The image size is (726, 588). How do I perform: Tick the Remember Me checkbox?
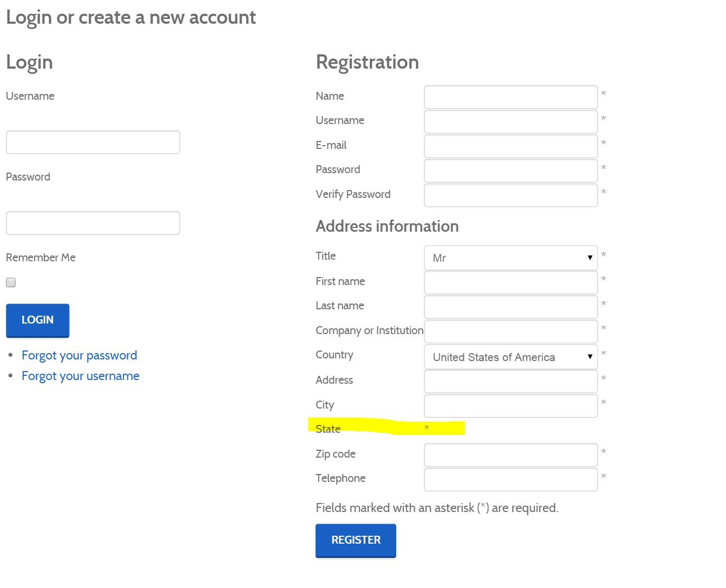pos(11,282)
